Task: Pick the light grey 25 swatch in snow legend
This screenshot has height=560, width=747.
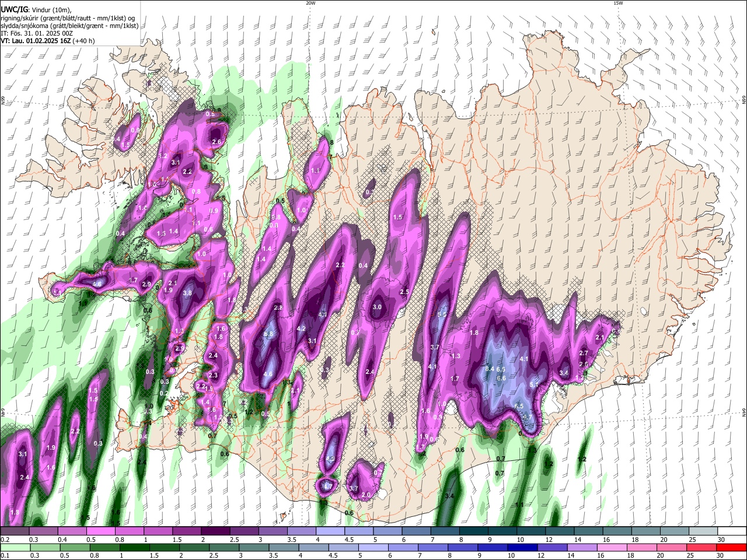Action: point(703,531)
